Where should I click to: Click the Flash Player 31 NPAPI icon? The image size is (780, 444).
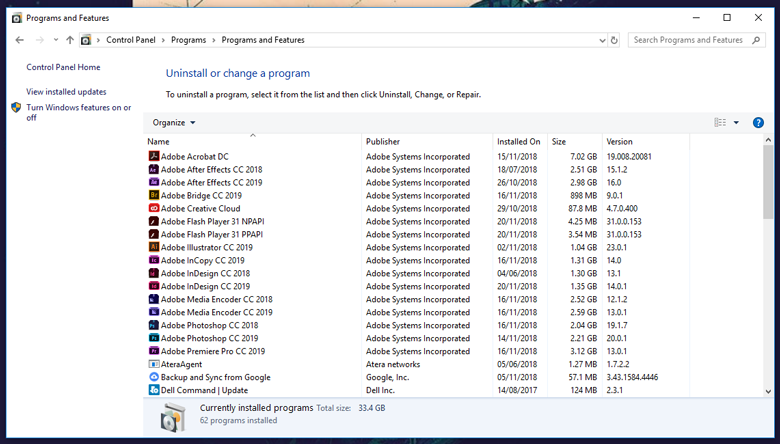(x=154, y=221)
